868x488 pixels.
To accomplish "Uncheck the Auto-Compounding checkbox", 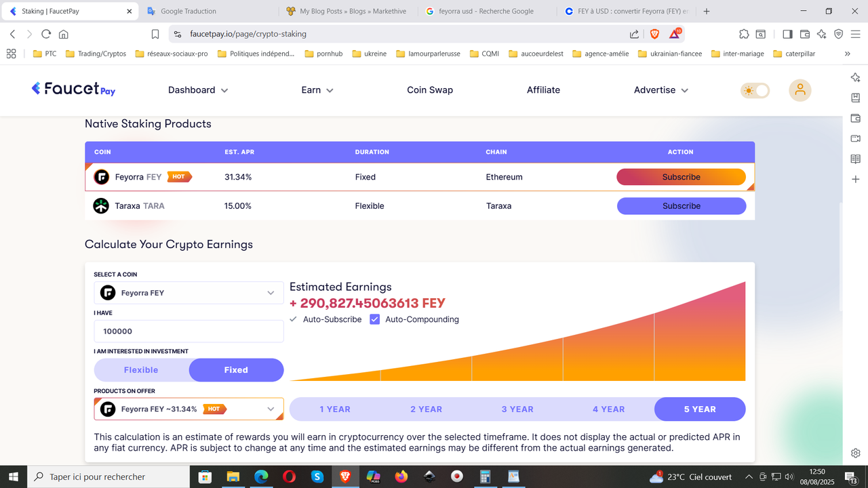I will point(374,319).
